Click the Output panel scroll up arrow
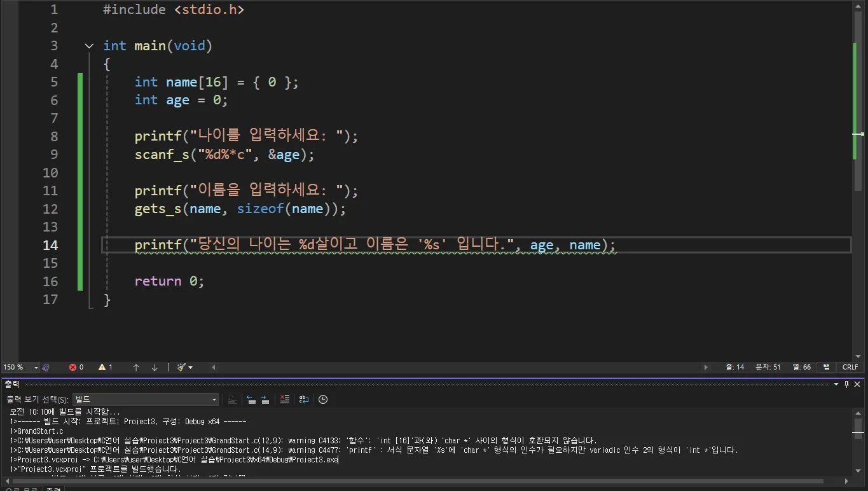The image size is (868, 491). (x=858, y=413)
